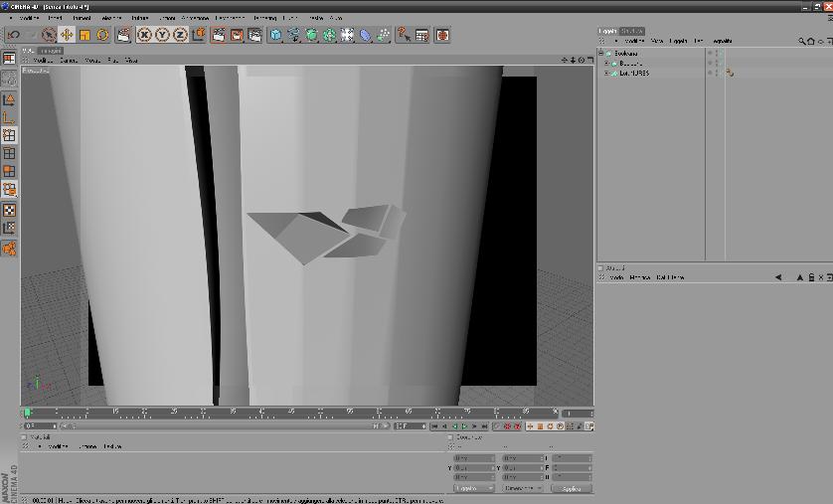Screen dimensions: 833x504
Task: Click the layout switcher icon atop left toolbar
Action: 9,58
